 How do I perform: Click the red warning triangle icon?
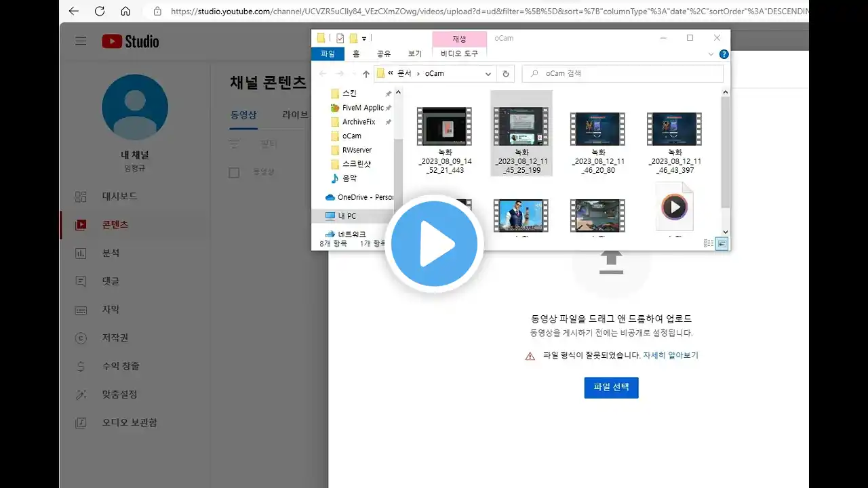(530, 356)
